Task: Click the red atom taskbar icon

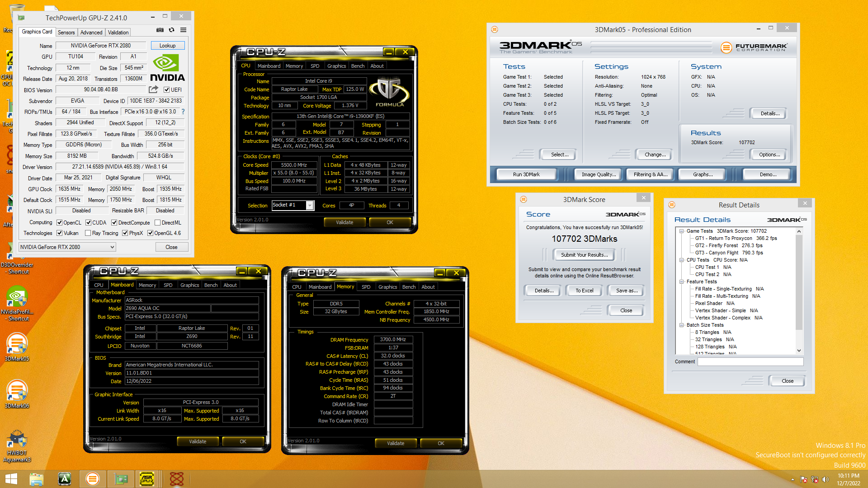Action: point(176,479)
